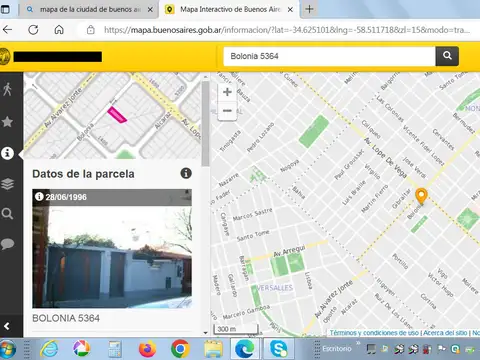The width and height of the screenshot is (480, 360).
Task: Click the Marcos Sastre street label
Action: point(252,214)
